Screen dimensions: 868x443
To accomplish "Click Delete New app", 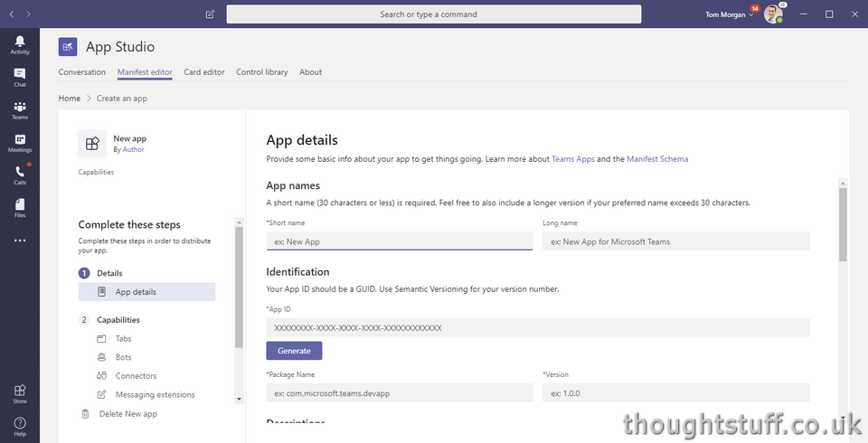I will [127, 414].
